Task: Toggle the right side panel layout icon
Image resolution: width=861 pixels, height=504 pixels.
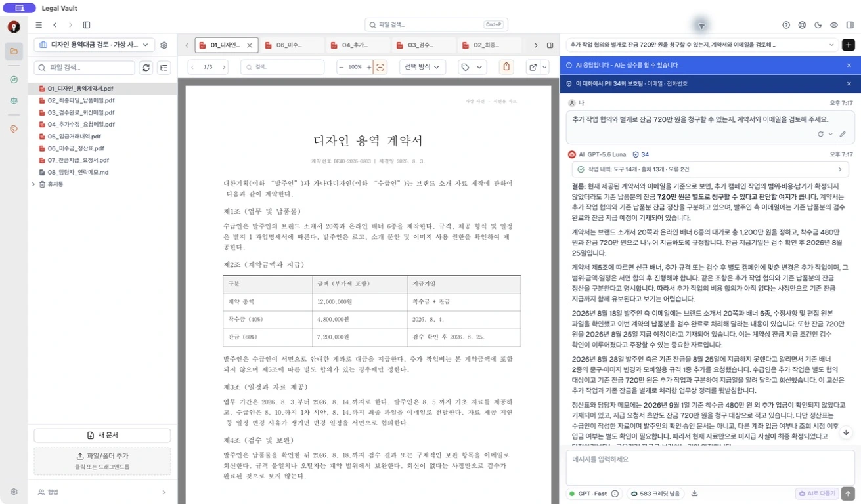Action: coord(850,25)
